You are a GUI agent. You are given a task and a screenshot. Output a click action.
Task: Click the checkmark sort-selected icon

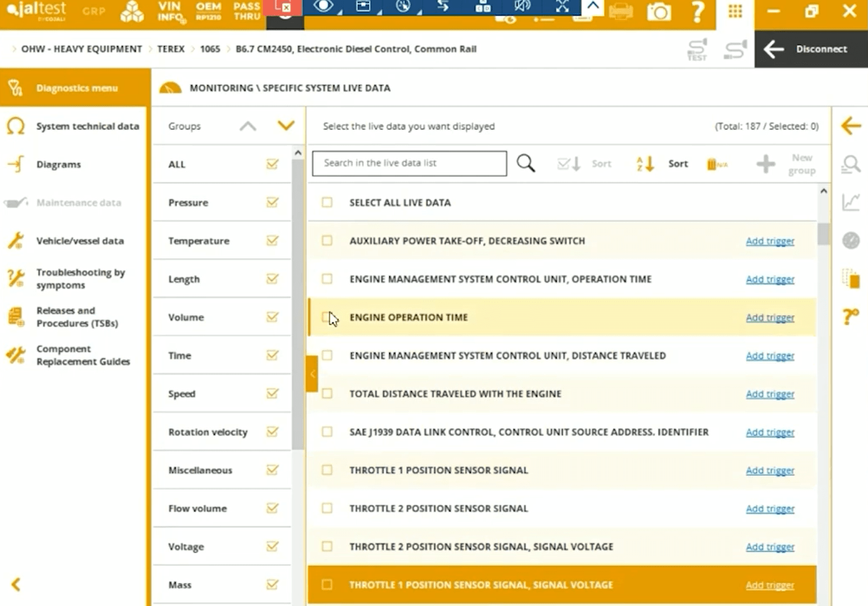coord(569,164)
